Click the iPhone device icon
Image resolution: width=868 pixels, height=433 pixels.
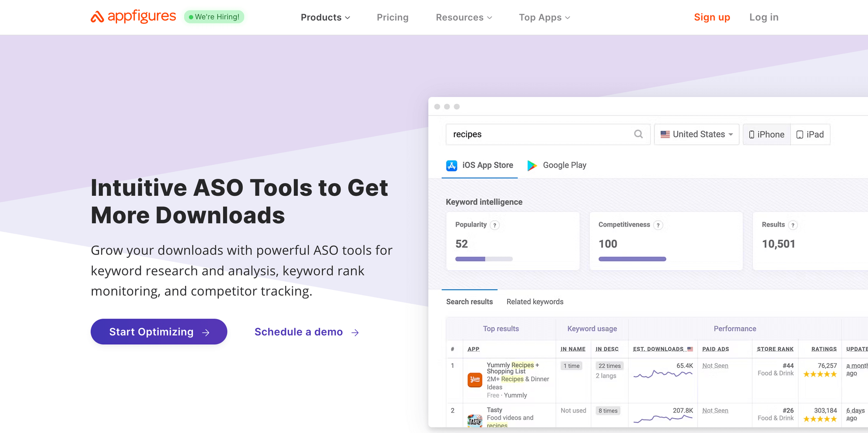click(x=752, y=134)
